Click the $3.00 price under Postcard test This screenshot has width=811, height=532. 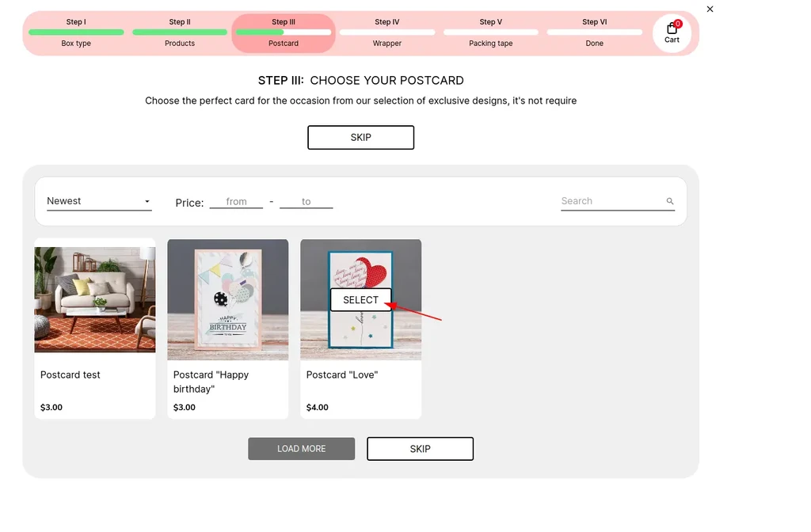pyautogui.click(x=51, y=408)
